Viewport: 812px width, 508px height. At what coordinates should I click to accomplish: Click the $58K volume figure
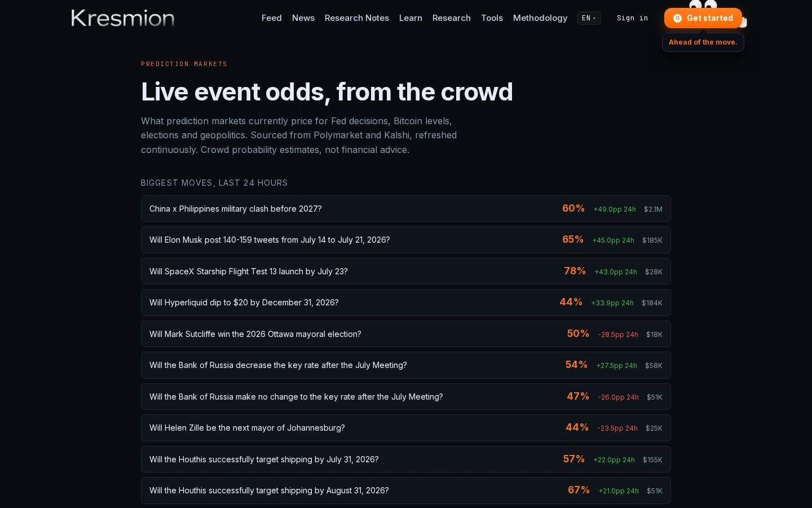point(654,366)
